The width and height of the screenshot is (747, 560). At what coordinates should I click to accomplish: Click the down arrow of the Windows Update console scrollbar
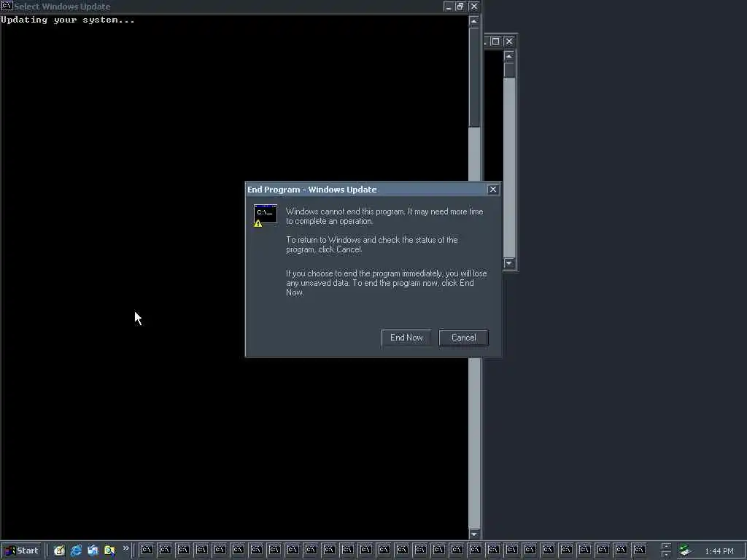[x=474, y=534]
